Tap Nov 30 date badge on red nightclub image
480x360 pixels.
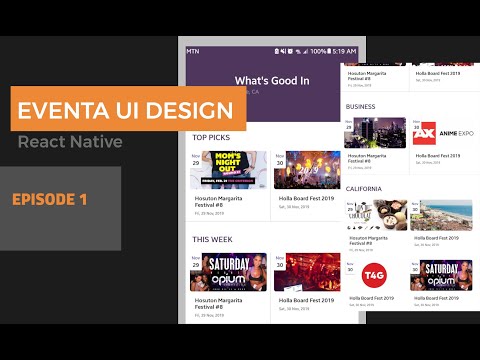280,262
